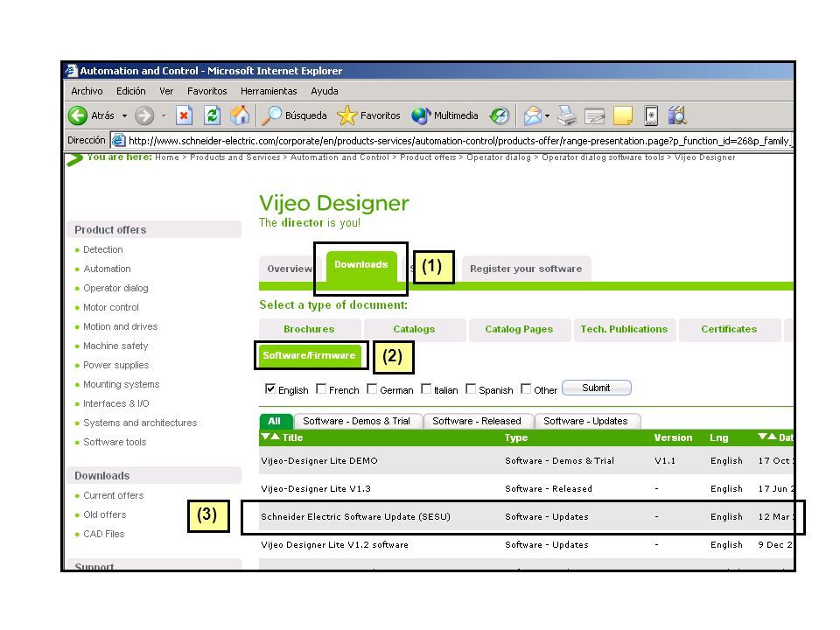The image size is (840, 630).
Task: Click the Multimedia globe icon
Action: [421, 115]
